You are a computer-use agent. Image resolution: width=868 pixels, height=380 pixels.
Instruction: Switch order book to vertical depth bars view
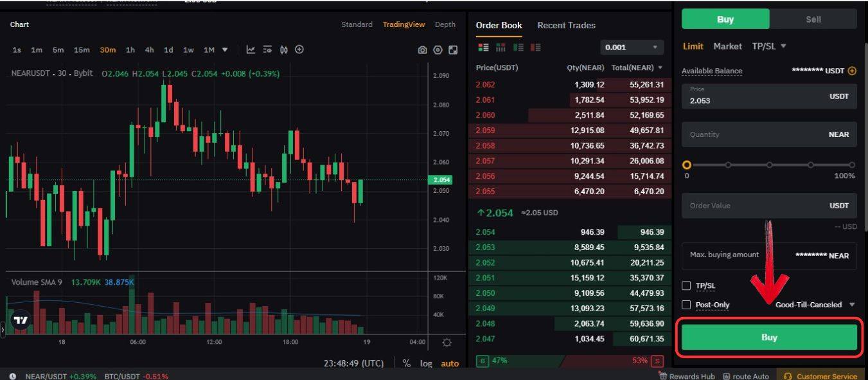(x=501, y=48)
